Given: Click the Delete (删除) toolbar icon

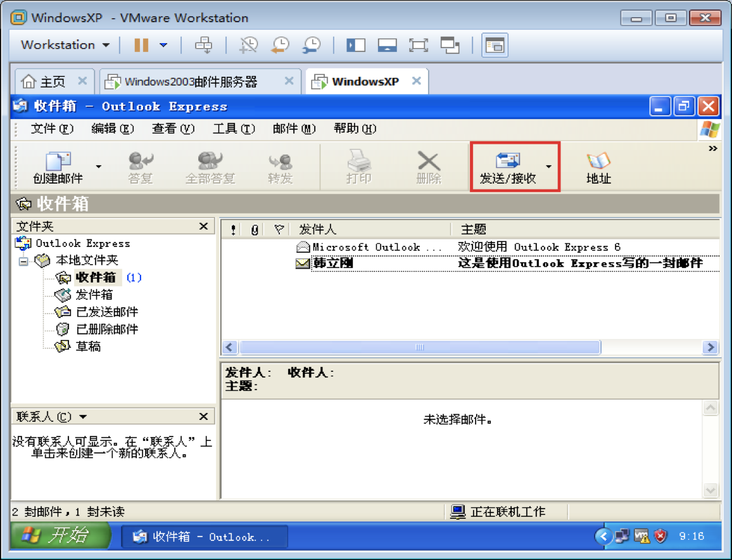Looking at the screenshot, I should 429,167.
